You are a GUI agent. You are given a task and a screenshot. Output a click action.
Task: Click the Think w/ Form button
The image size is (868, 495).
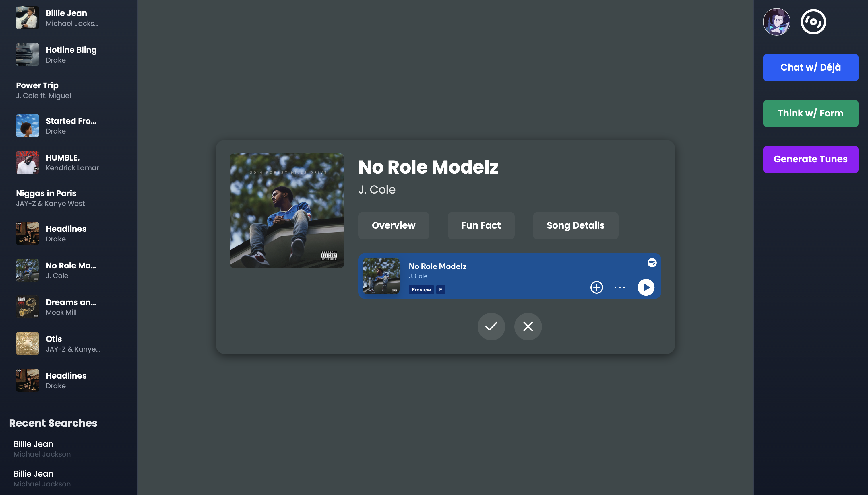pos(810,113)
